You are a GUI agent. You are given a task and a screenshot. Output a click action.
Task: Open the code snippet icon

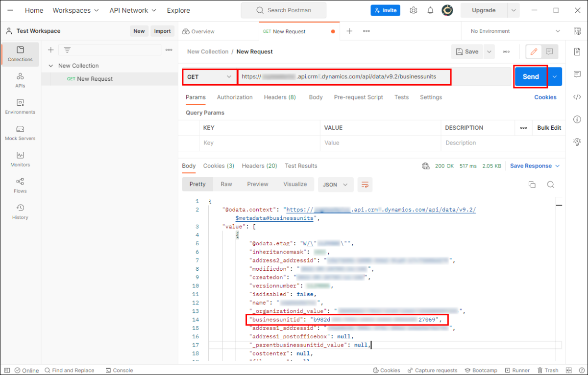tap(577, 96)
